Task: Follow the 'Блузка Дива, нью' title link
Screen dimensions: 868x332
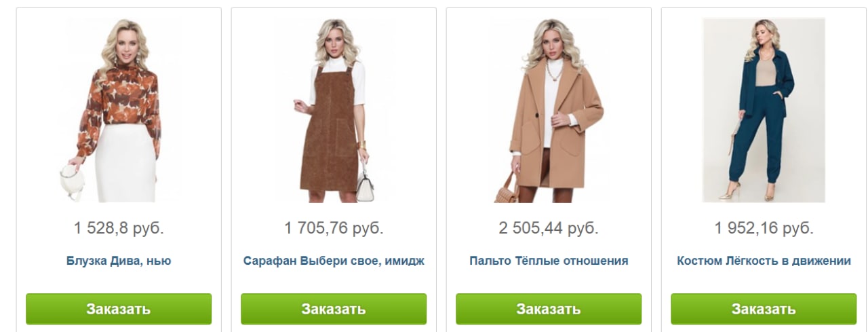Action: pos(119,261)
